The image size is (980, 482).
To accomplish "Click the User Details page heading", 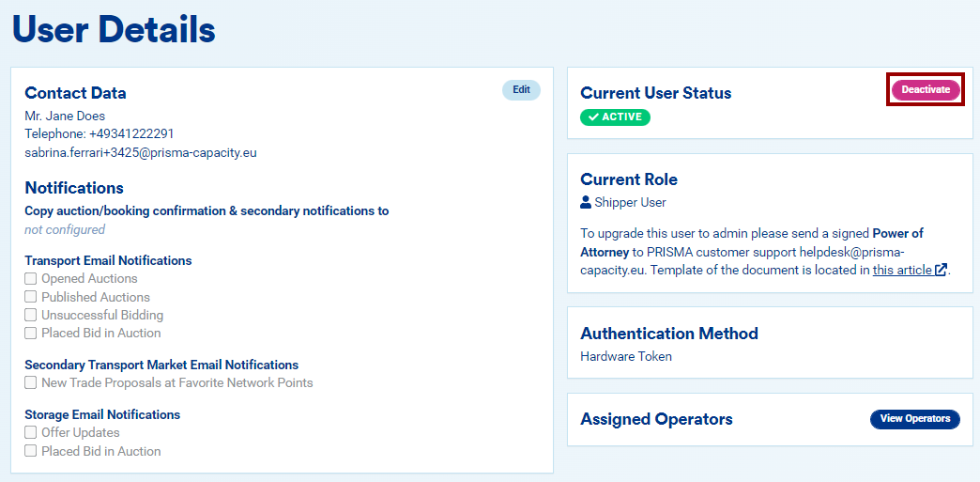I will click(x=114, y=30).
